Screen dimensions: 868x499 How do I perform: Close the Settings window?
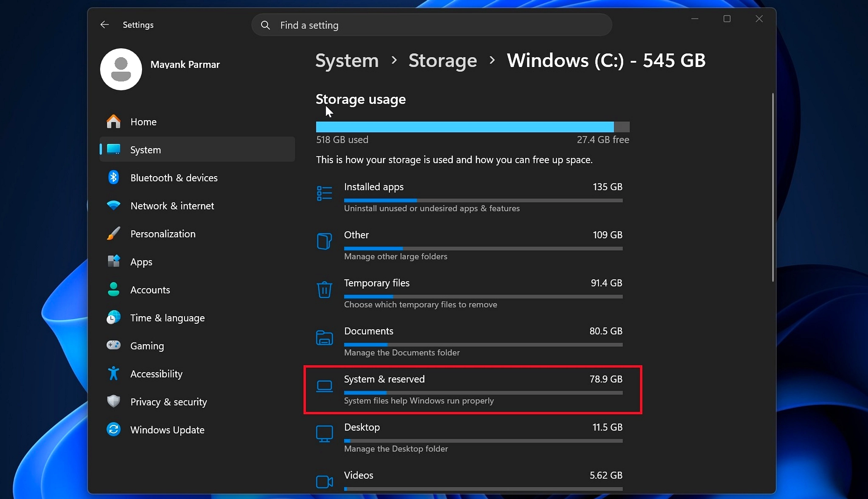click(759, 19)
